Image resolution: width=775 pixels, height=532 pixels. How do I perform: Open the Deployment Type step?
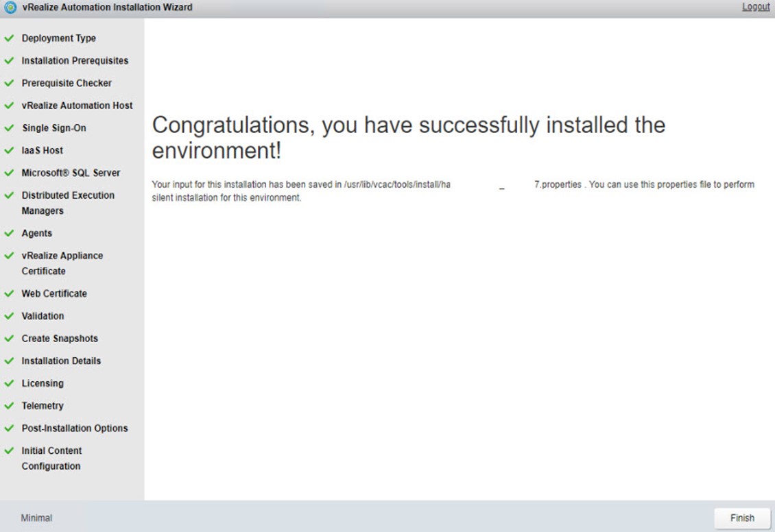point(59,38)
